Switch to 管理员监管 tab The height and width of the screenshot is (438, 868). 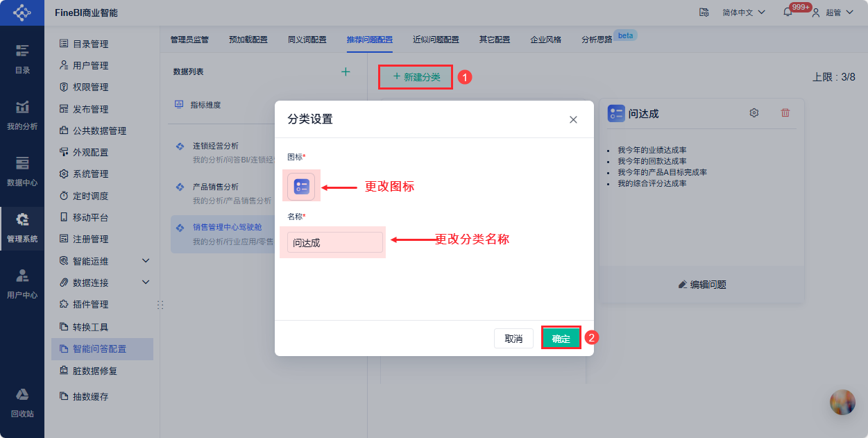coord(189,40)
